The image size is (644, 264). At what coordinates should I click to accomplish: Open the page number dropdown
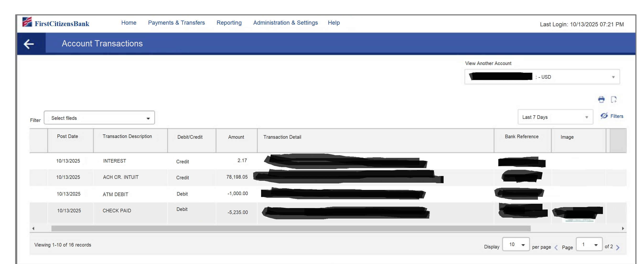point(589,244)
